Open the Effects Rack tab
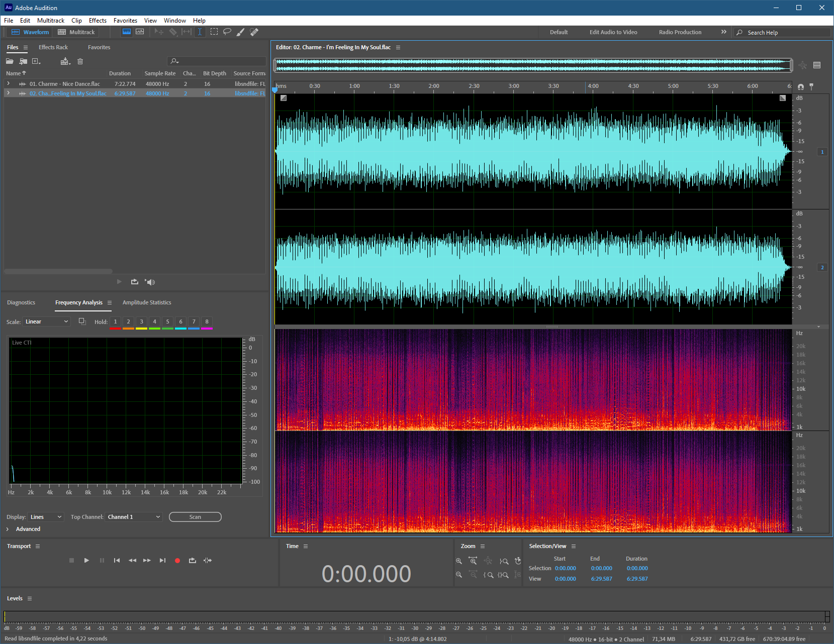This screenshot has width=834, height=644. [53, 47]
